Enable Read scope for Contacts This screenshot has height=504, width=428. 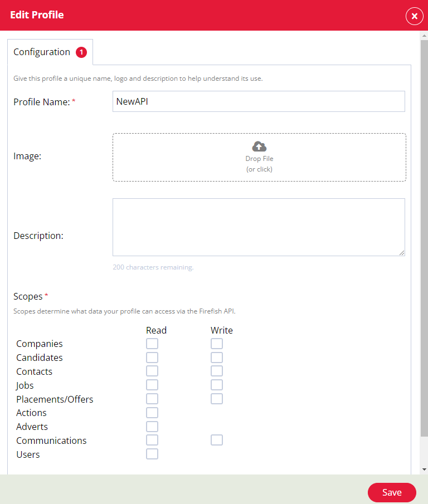[152, 370]
